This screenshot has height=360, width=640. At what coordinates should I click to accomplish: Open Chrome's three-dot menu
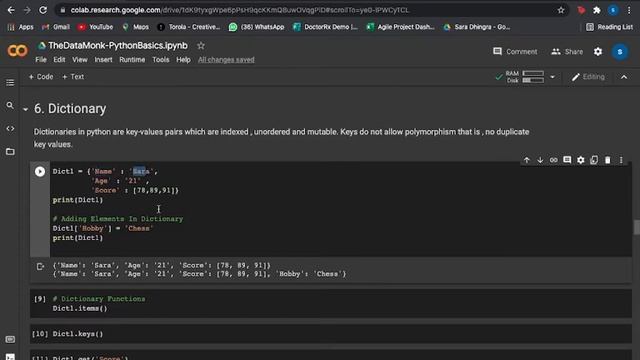tap(629, 10)
